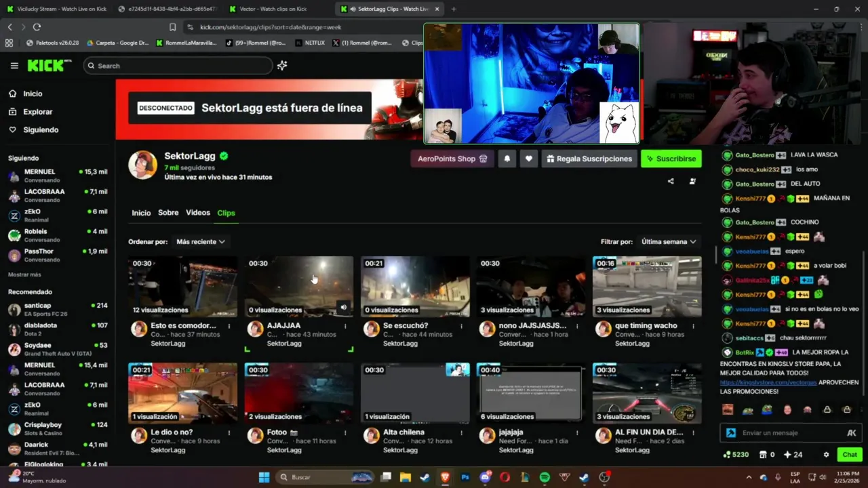
Task: Click in the Kick Search field
Action: 178,66
